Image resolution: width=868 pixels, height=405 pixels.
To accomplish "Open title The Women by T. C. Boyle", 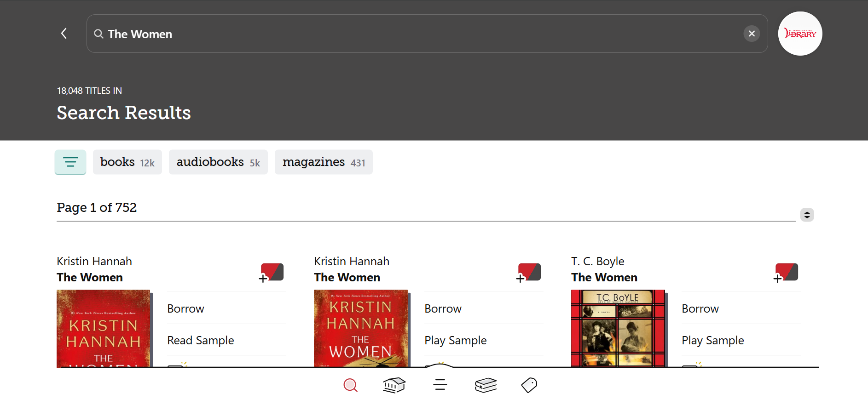I will (604, 278).
